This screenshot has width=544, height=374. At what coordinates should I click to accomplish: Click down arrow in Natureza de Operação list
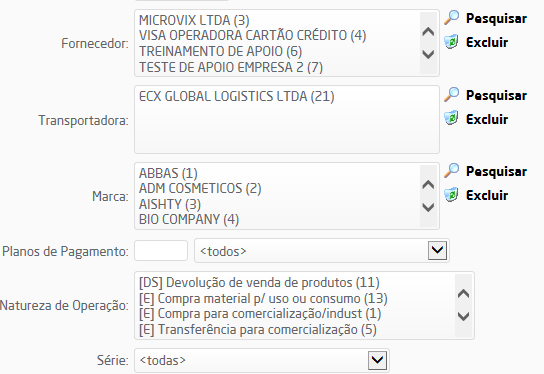pos(464,316)
